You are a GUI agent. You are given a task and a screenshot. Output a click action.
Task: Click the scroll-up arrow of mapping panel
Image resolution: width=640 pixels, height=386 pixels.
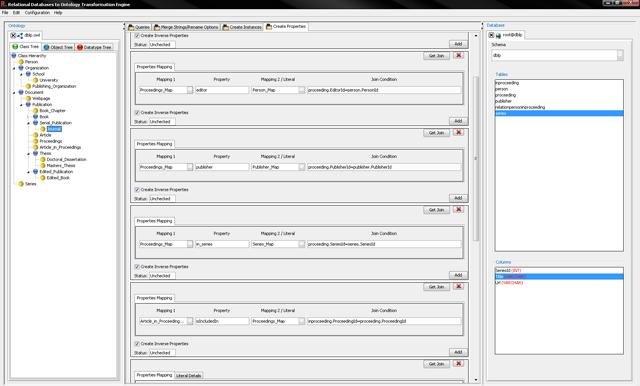coord(476,36)
